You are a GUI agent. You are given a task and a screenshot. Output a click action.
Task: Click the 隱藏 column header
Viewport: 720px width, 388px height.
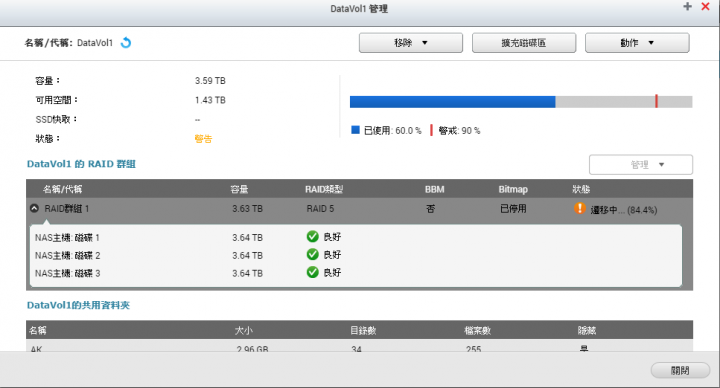click(586, 331)
